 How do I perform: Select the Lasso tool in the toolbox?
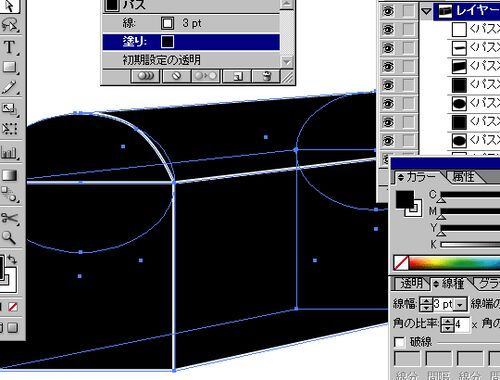click(9, 25)
